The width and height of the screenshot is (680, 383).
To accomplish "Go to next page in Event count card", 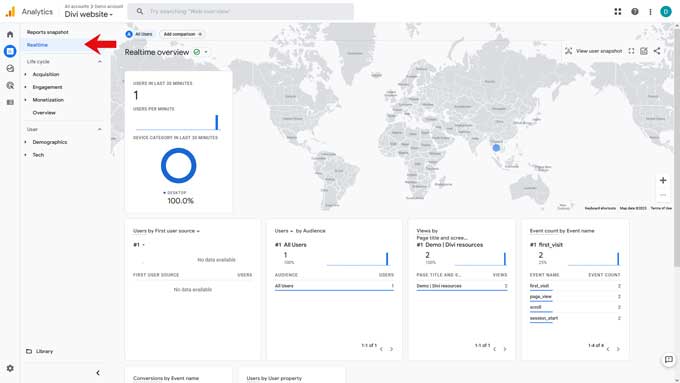I will (x=618, y=349).
